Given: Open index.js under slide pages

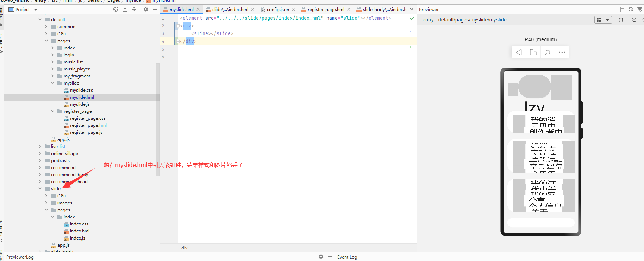Looking at the screenshot, I should 77,238.
